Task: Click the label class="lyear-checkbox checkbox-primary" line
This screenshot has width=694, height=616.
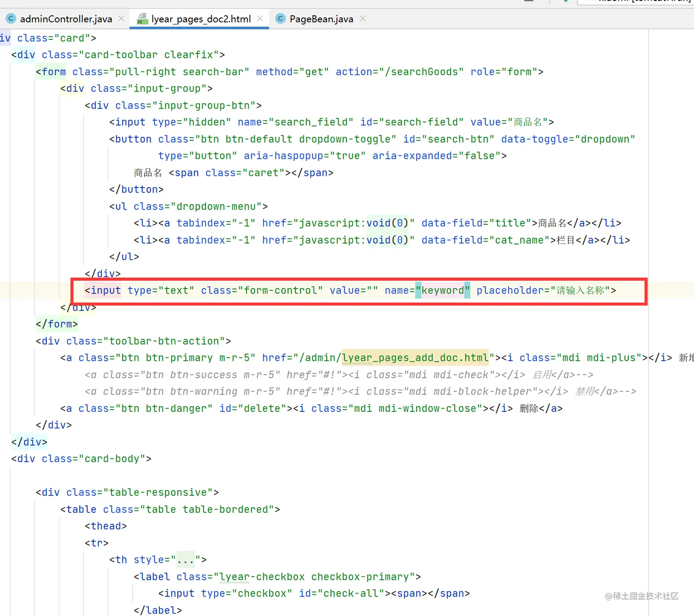Action: pos(277,577)
